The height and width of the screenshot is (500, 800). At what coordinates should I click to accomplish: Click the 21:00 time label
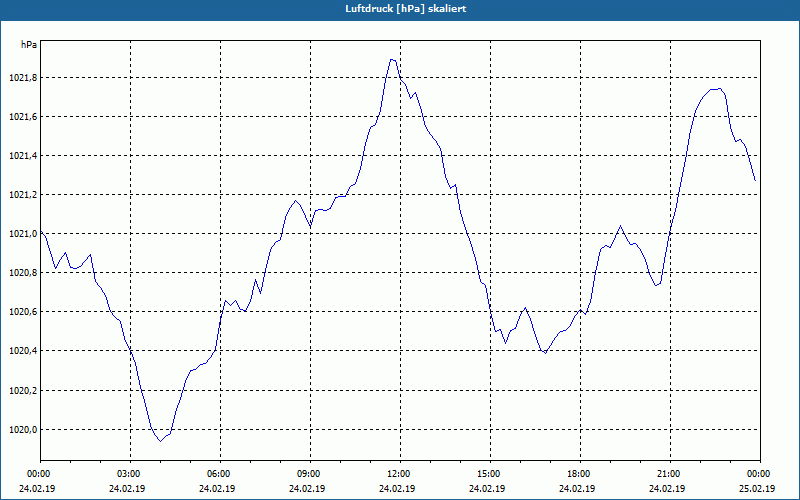point(670,474)
